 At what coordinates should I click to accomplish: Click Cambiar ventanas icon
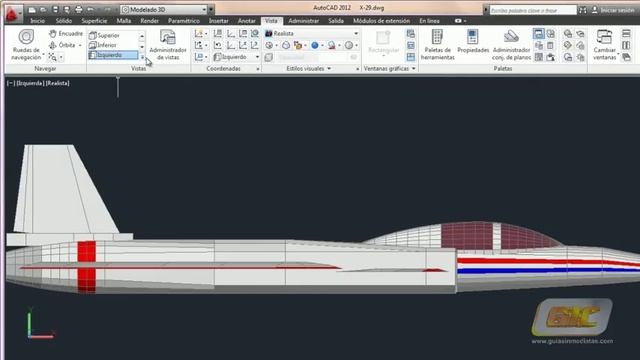coord(604,45)
